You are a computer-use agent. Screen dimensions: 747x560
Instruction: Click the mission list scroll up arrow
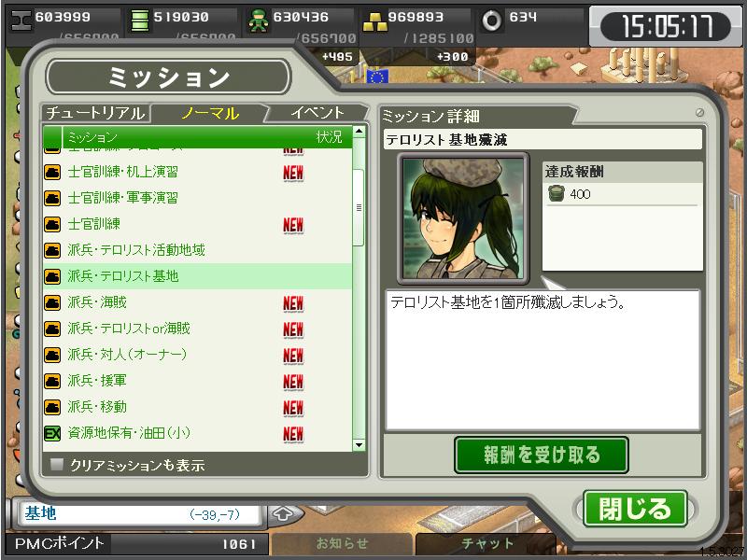point(359,131)
